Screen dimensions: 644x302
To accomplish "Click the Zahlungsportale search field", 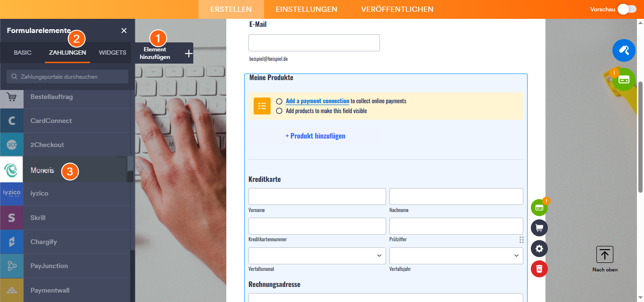I will [x=67, y=76].
